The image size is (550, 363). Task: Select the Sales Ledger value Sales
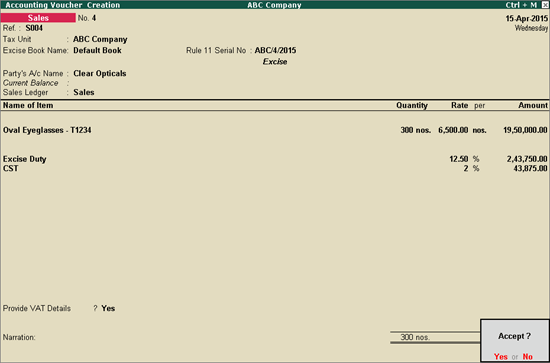coord(84,93)
